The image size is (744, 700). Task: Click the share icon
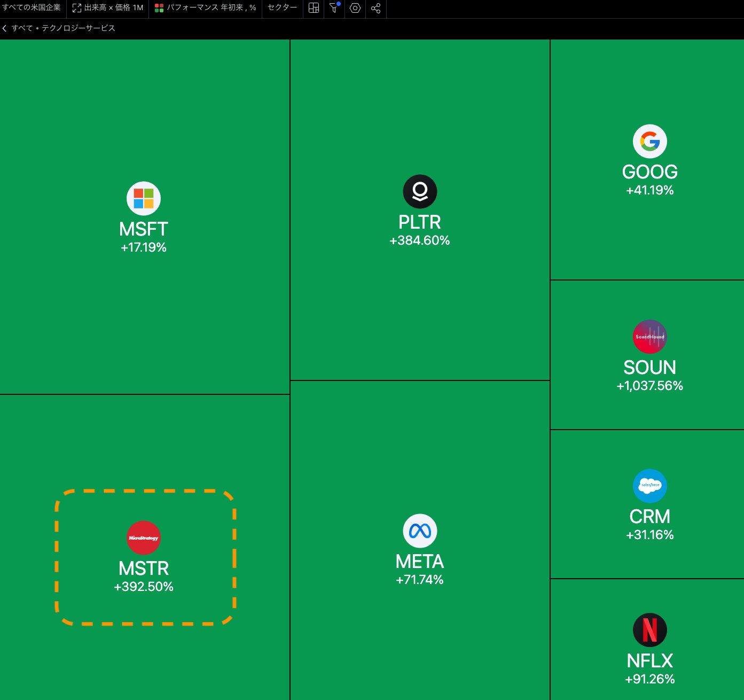[376, 8]
